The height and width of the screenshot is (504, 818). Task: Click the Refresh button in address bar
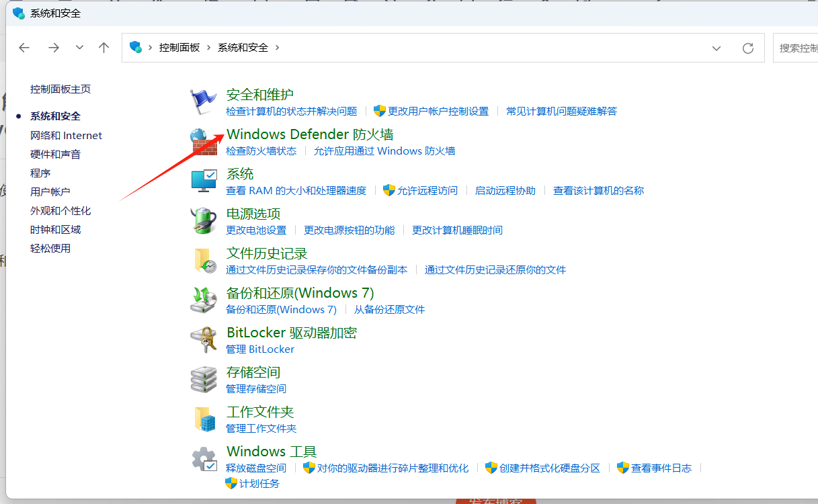(x=747, y=48)
